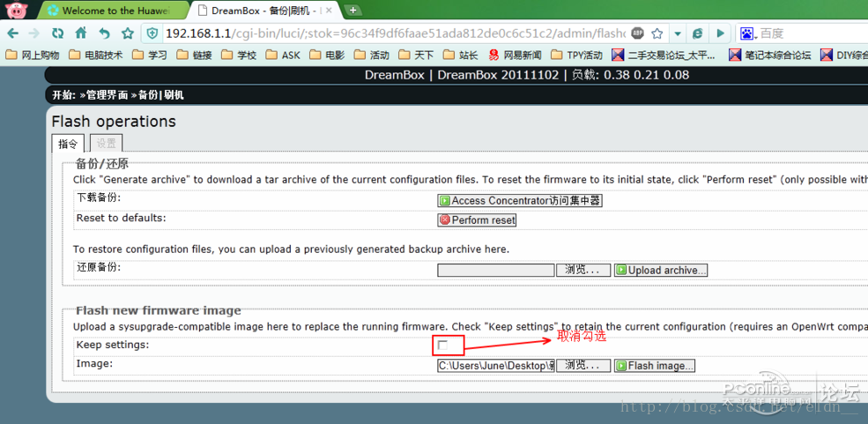Screen dimensions: 868x424
Task: Open the 网上购物 bookmark folder
Action: point(33,55)
